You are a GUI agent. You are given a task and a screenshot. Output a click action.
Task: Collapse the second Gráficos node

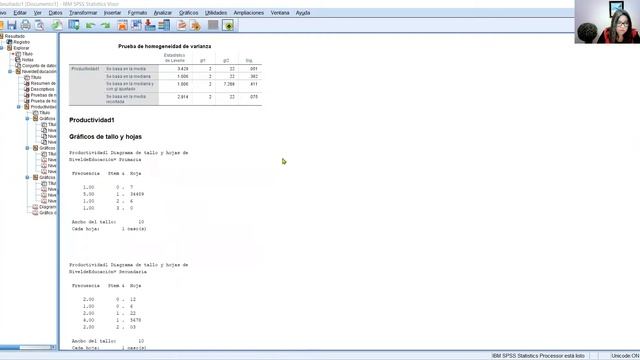(27, 148)
